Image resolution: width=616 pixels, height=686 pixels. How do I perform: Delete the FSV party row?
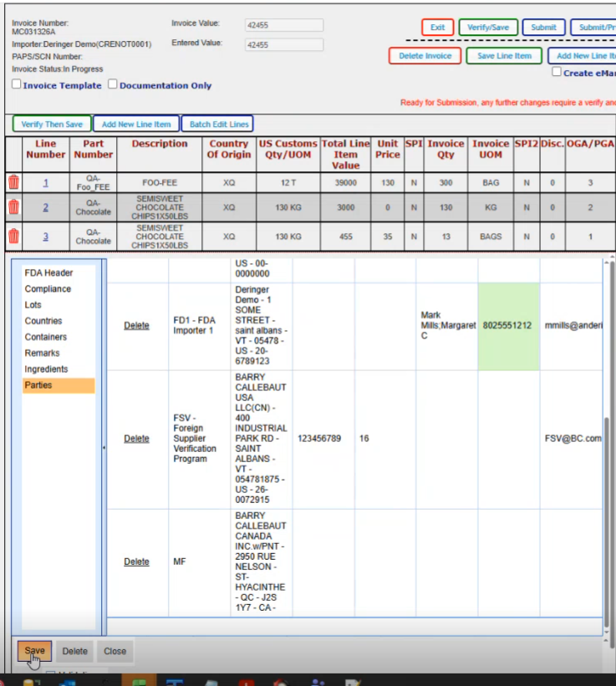click(136, 439)
